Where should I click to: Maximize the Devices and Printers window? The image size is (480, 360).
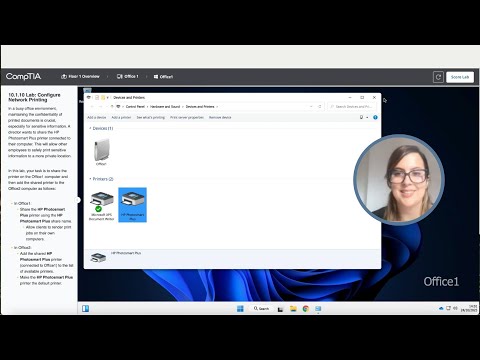point(362,97)
